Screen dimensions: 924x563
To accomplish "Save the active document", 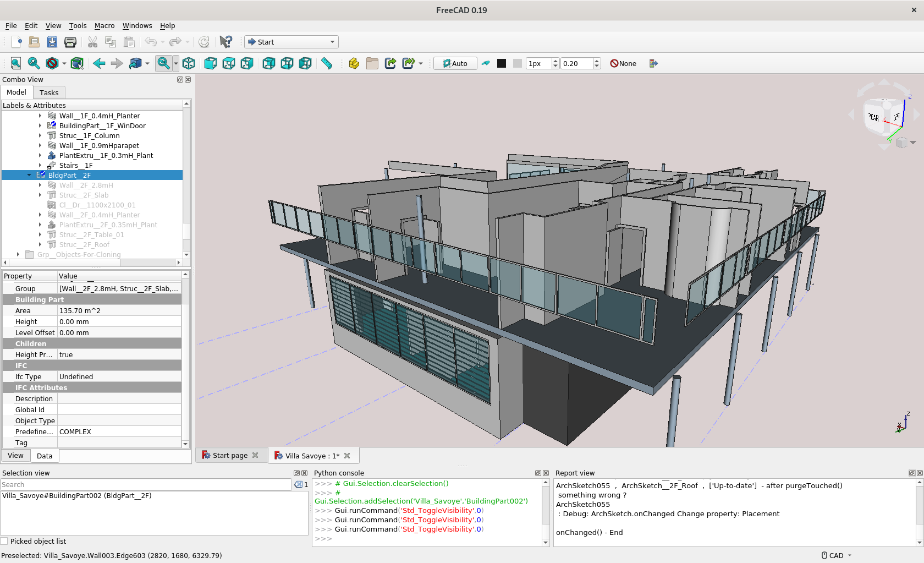I will tap(52, 42).
